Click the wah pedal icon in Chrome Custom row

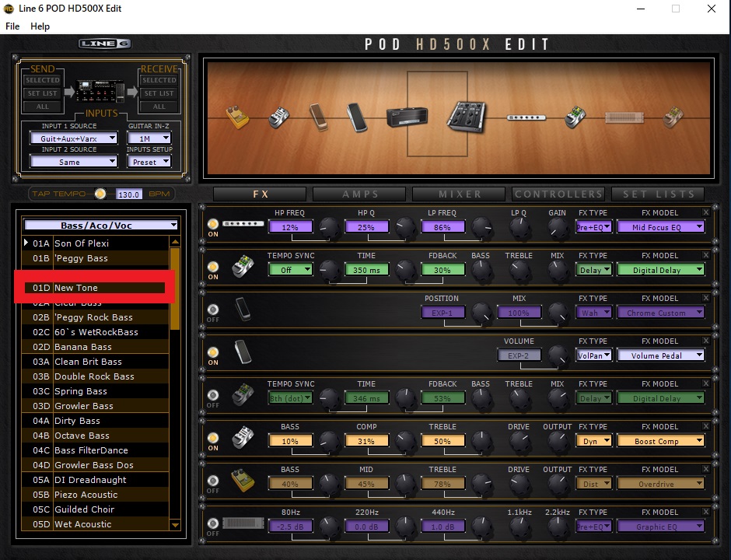pos(243,309)
